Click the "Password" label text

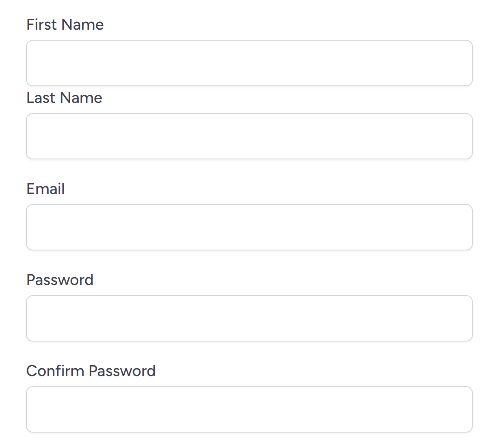coord(60,280)
